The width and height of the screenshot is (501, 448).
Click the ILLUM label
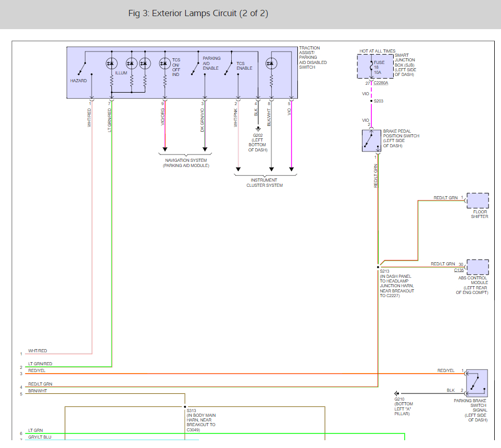tap(121, 73)
